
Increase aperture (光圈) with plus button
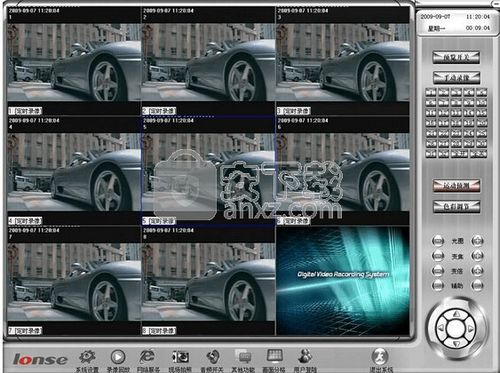(x=477, y=241)
